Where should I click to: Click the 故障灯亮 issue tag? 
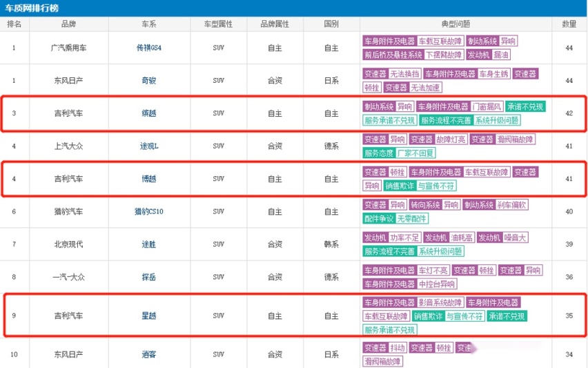(x=451, y=139)
